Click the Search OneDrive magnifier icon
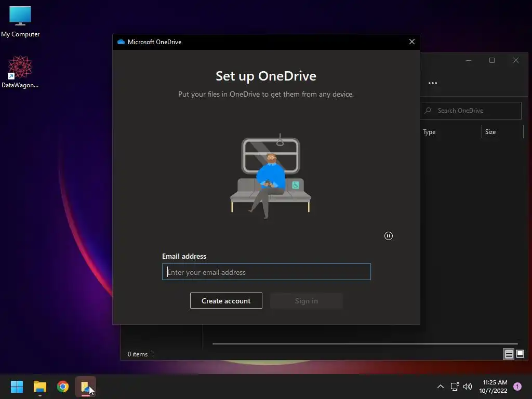Screen dimensions: 532x399 [428, 111]
